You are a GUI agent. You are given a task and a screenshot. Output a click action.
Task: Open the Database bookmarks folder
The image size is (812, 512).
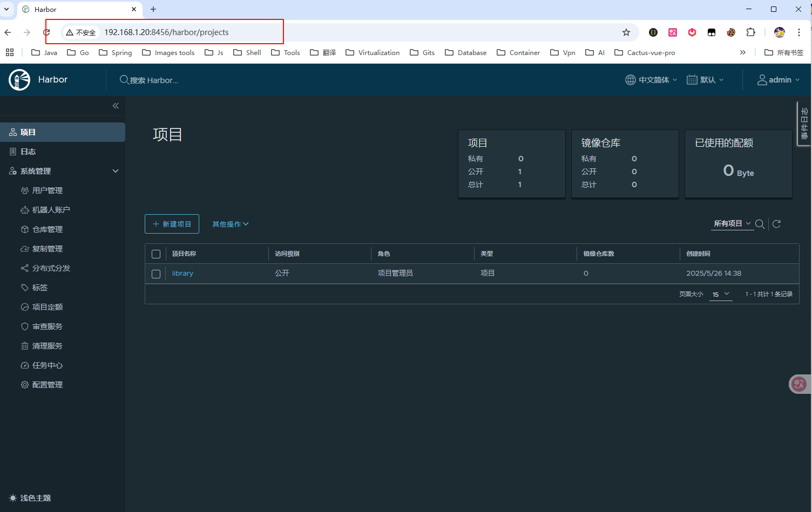[x=466, y=52]
